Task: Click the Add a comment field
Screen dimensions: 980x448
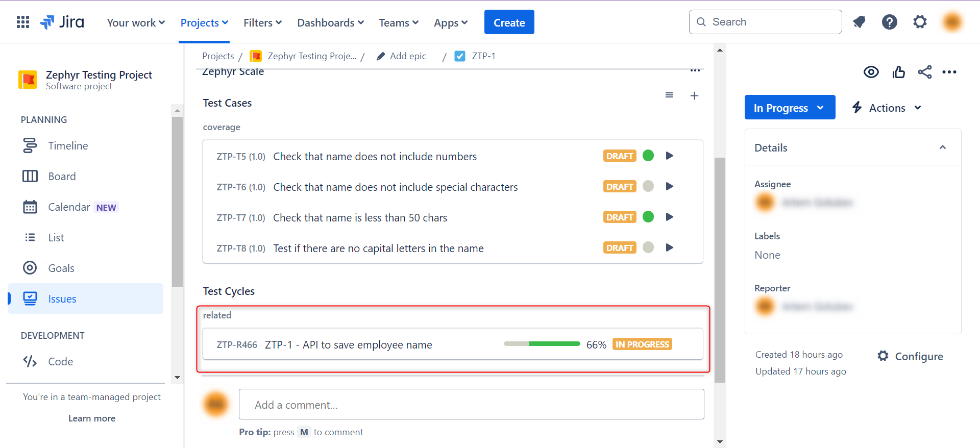Action: 471,405
